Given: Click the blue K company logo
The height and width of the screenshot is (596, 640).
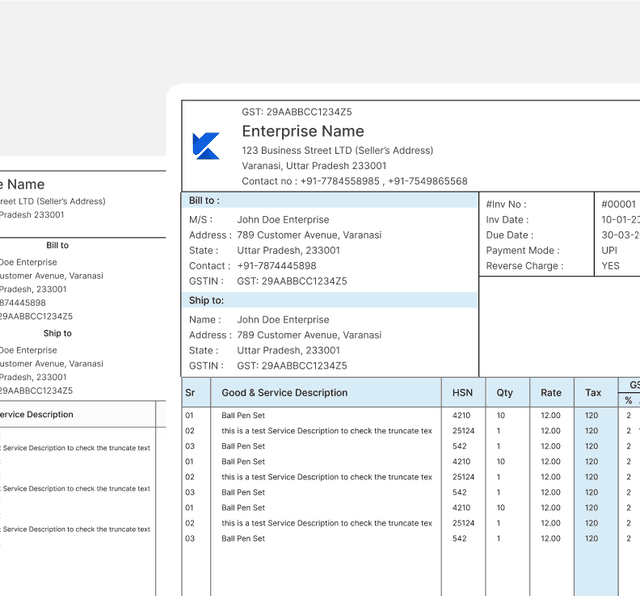Looking at the screenshot, I should 206,146.
